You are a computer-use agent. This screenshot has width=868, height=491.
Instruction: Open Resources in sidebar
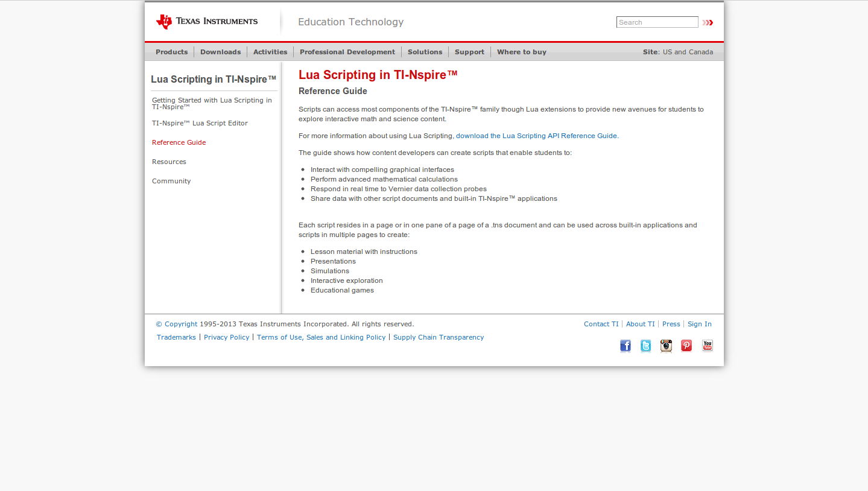point(169,162)
